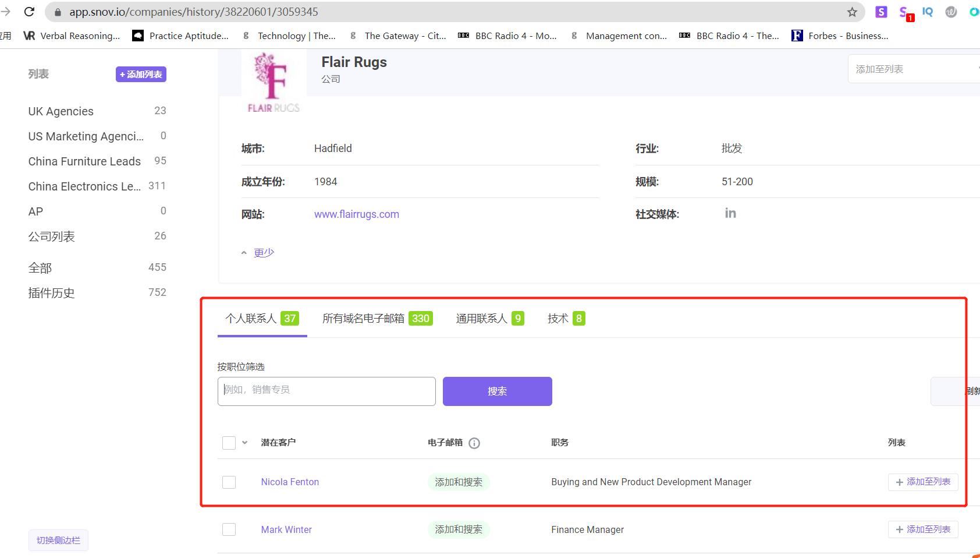This screenshot has height=558, width=980.
Task: Switch to the 所有域名电子邮箱 tab
Action: pos(377,319)
